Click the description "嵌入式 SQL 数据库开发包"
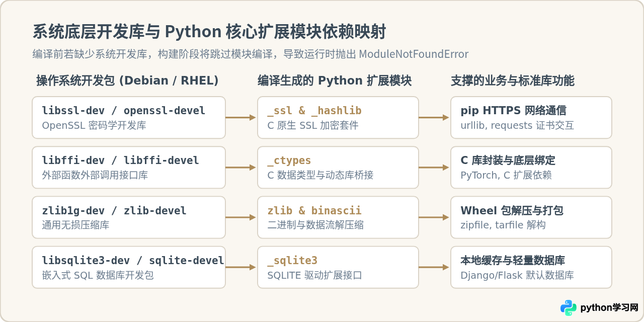 98,275
